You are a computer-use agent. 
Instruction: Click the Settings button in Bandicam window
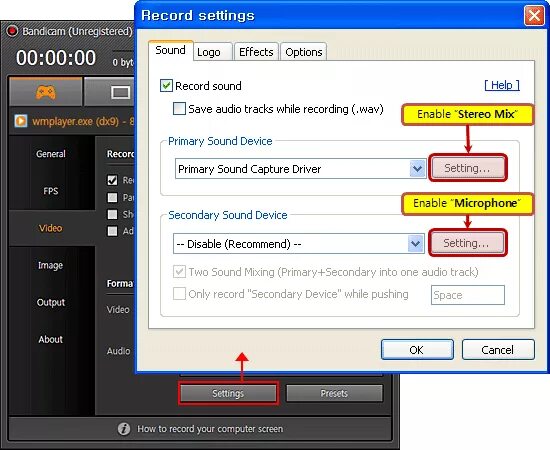[x=228, y=394]
